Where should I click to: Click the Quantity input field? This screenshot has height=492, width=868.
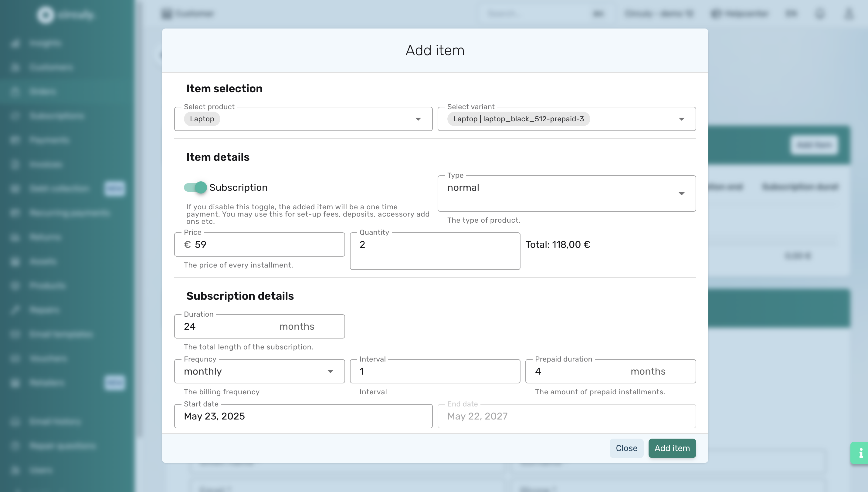coord(435,251)
